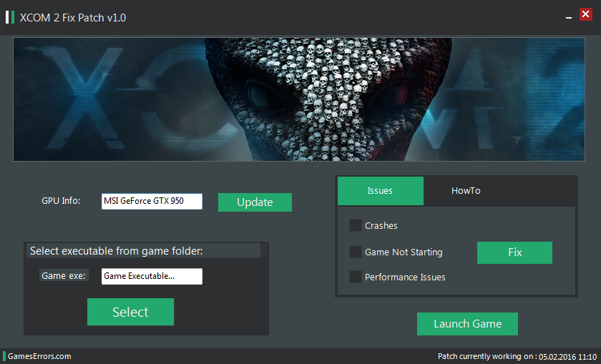The image size is (601, 364).
Task: Click the 'Select executable from game folder:' heading
Action: coord(117,251)
